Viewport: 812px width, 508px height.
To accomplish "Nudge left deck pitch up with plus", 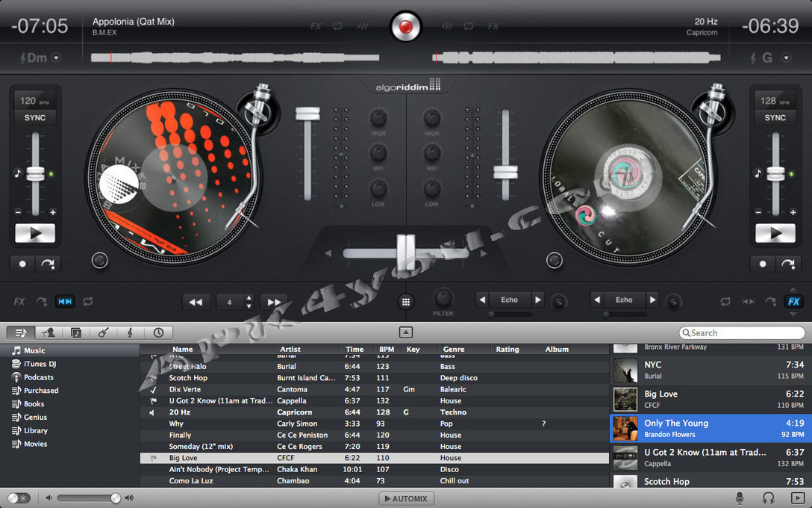I will pyautogui.click(x=53, y=212).
